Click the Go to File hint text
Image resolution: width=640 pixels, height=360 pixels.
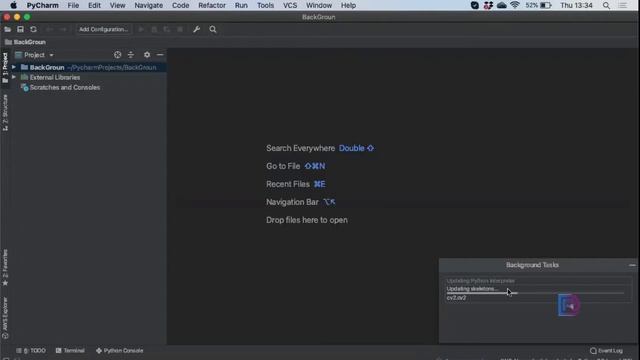pyautogui.click(x=283, y=166)
